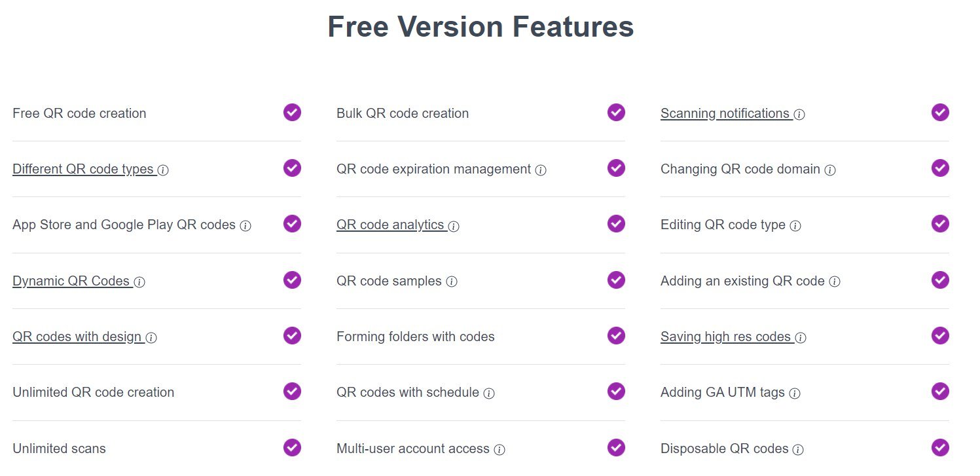This screenshot has height=476, width=980.
Task: Click the checkmark for Free QR code creation
Action: pyautogui.click(x=292, y=112)
